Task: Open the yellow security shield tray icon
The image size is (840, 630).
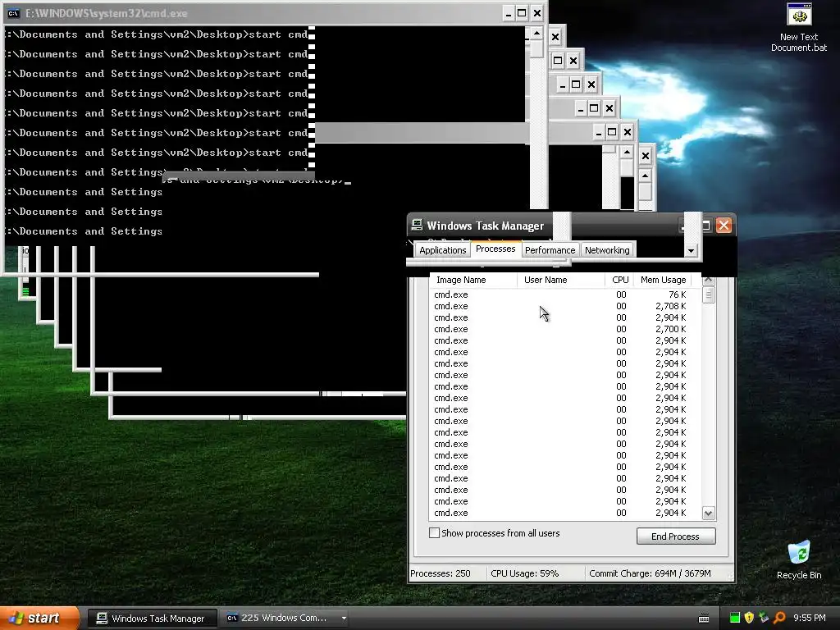Action: point(749,618)
